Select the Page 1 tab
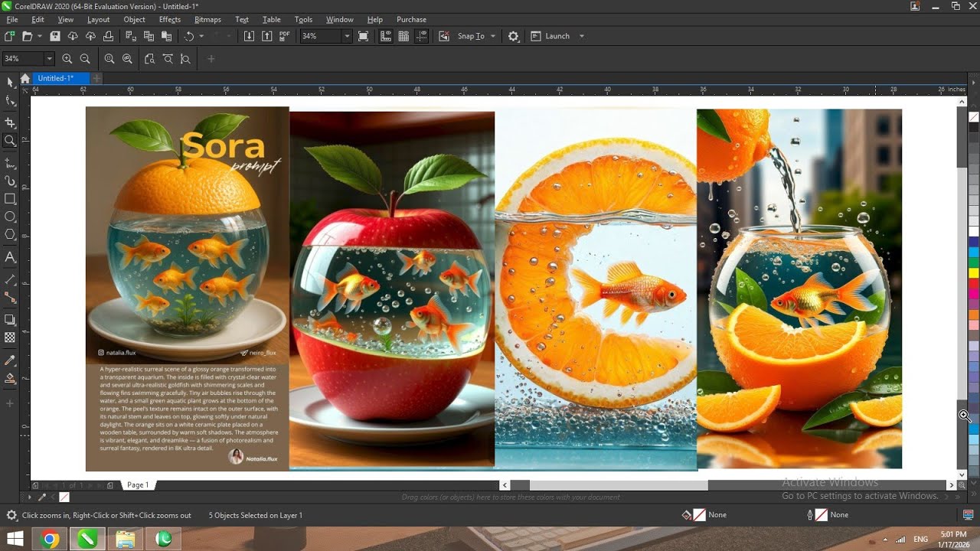Viewport: 980px width, 551px height. (138, 485)
